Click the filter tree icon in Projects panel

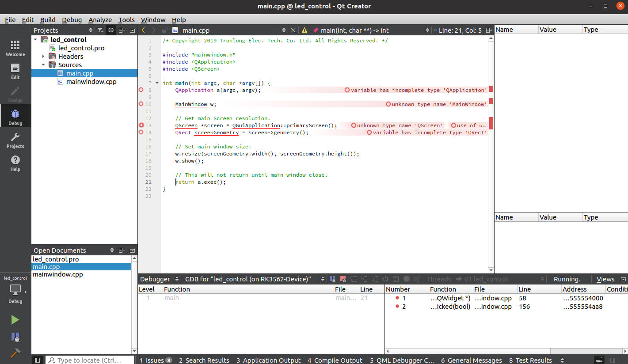(100, 30)
